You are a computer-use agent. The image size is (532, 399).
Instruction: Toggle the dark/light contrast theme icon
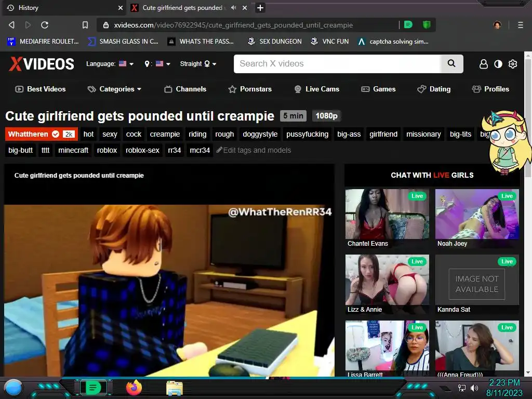[498, 64]
